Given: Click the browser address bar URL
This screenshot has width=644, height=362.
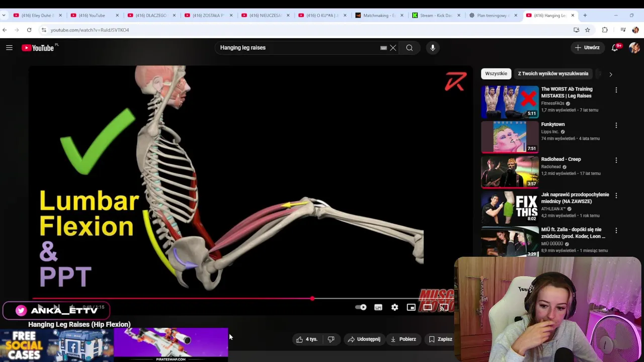Looking at the screenshot, I should pyautogui.click(x=90, y=30).
